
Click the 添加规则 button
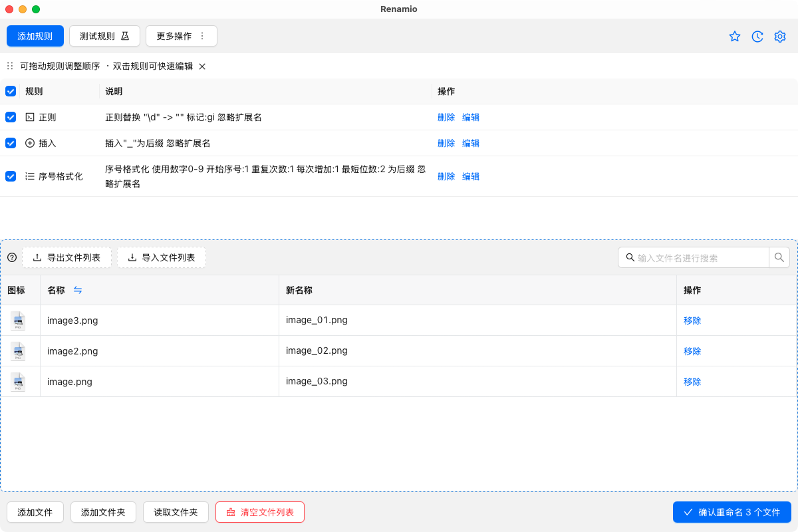35,36
